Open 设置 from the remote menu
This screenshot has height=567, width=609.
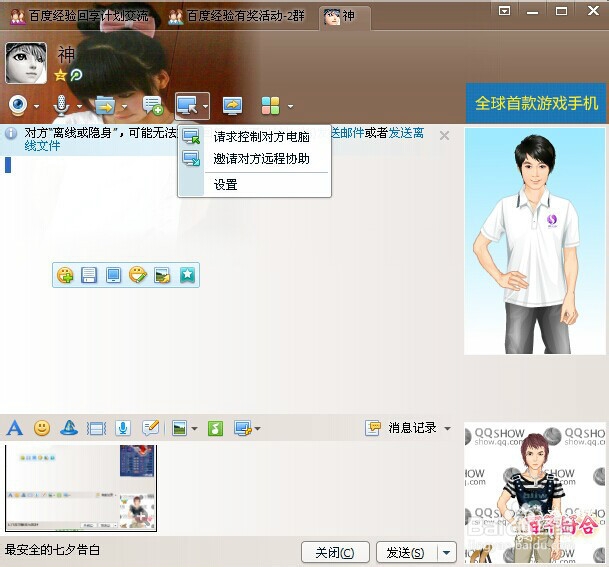pyautogui.click(x=254, y=184)
